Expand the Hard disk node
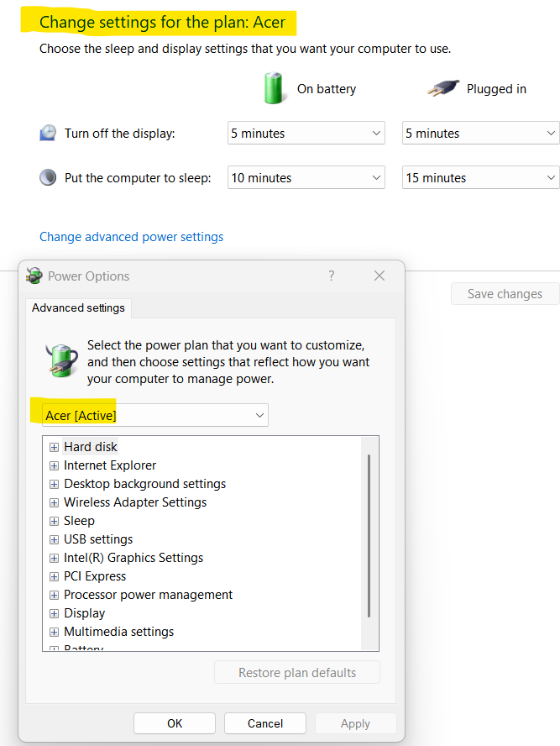The height and width of the screenshot is (746, 560). pos(55,447)
